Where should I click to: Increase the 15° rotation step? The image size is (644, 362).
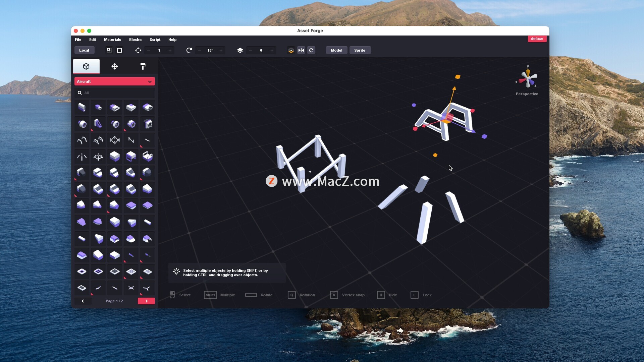pos(221,50)
